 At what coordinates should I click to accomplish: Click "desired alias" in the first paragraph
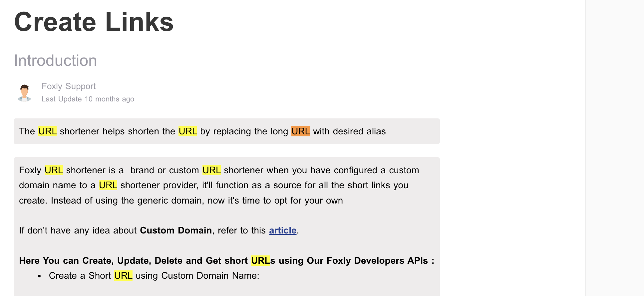359,131
